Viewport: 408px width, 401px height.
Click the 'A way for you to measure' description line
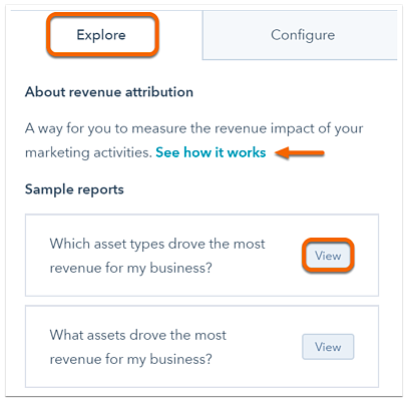[194, 128]
